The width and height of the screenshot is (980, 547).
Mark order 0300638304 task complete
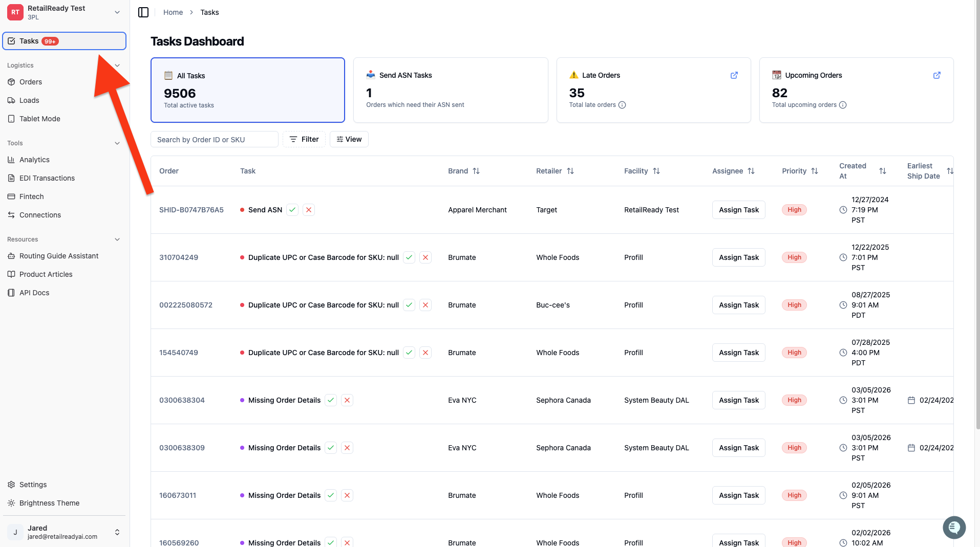(x=331, y=400)
